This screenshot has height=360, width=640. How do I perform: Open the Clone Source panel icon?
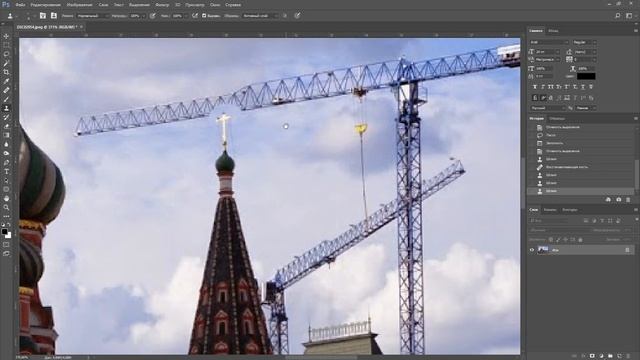pos(53,16)
